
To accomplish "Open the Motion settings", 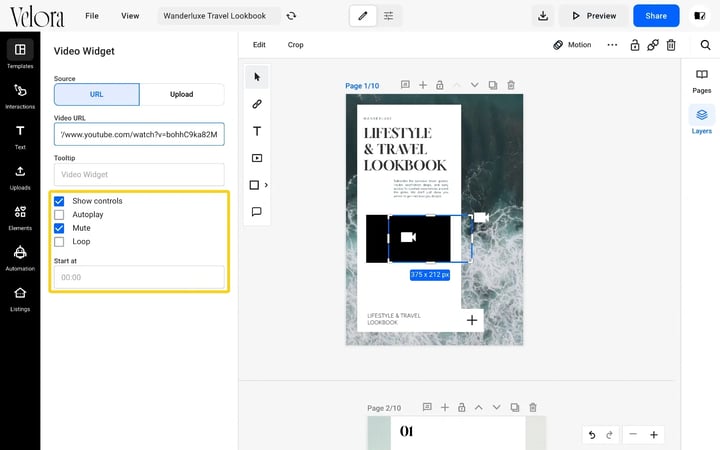I will coord(572,45).
